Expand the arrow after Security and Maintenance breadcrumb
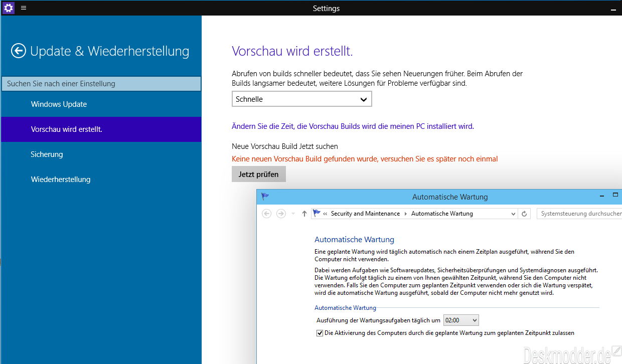This screenshot has height=364, width=622. click(x=406, y=214)
